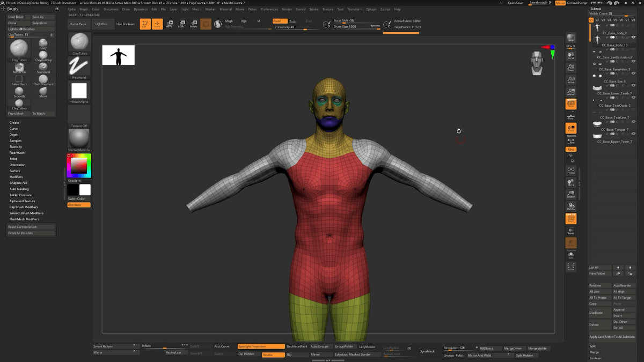Click the Actual size icon

570,80
